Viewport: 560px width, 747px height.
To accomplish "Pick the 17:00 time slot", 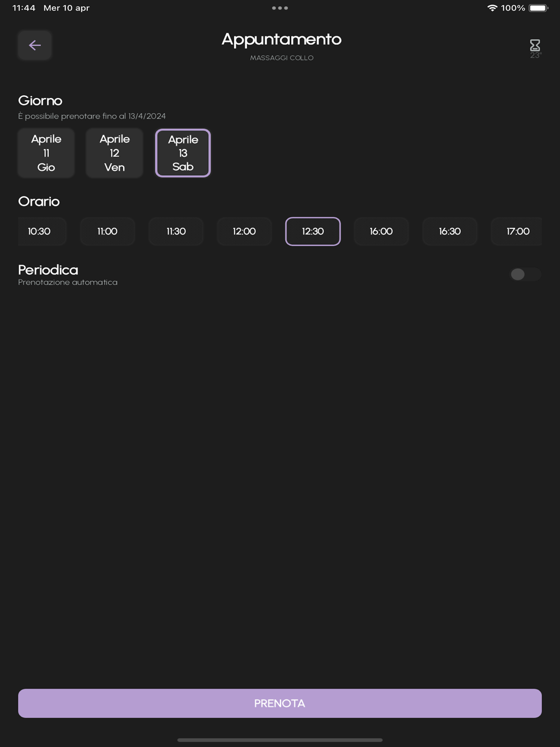I will pyautogui.click(x=517, y=231).
